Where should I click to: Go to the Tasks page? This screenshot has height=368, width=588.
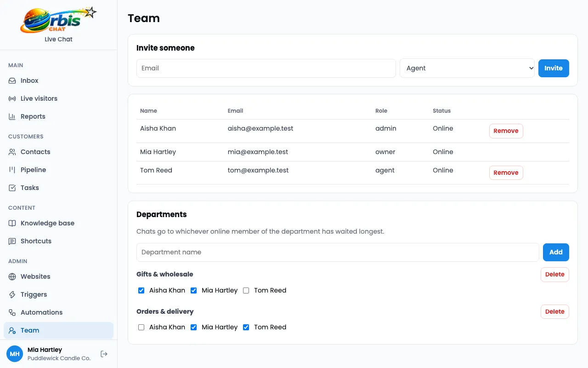(58, 188)
